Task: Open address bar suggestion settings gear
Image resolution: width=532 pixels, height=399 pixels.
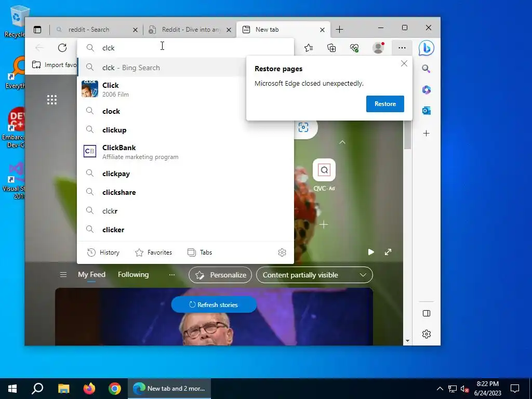Action: 282,252
